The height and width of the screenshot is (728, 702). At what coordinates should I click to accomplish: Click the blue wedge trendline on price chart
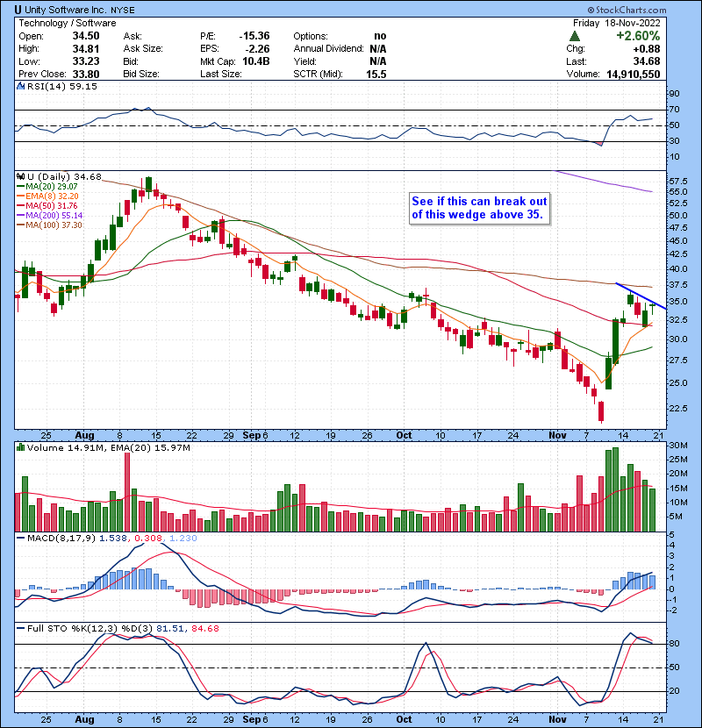coord(641,296)
